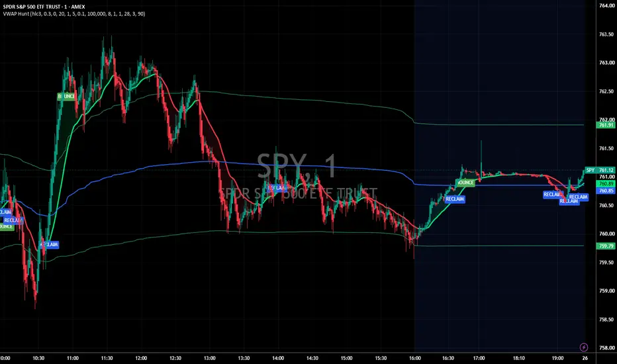Click the 758.00 price axis value
The height and width of the screenshot is (364, 617).
606,348
